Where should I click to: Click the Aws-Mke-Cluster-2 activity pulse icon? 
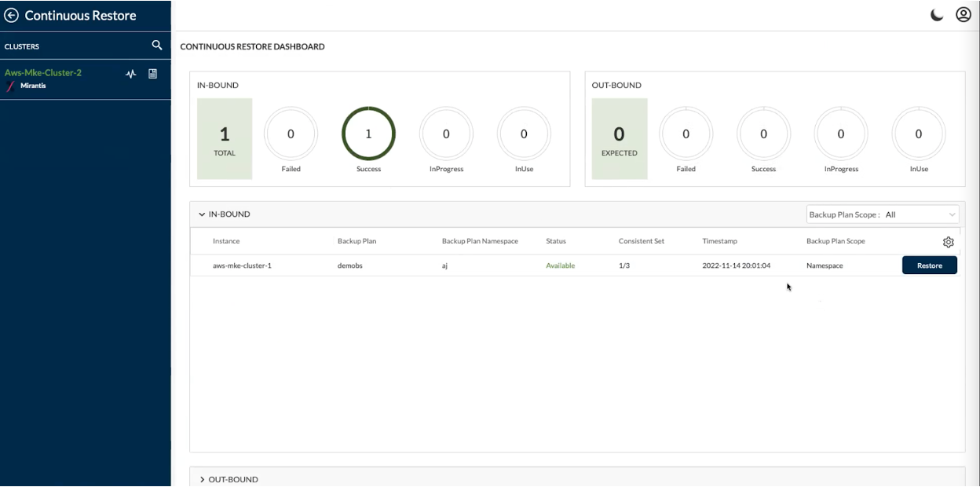point(131,74)
